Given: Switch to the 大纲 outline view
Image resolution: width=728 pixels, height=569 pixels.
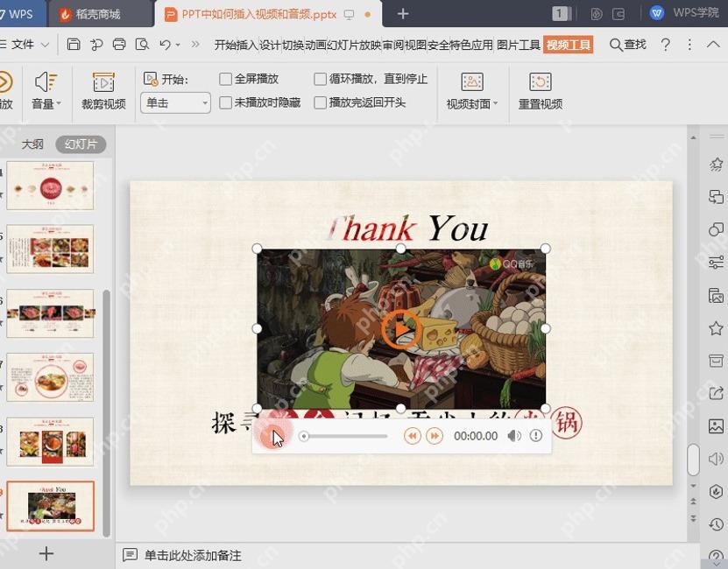Looking at the screenshot, I should point(32,144).
